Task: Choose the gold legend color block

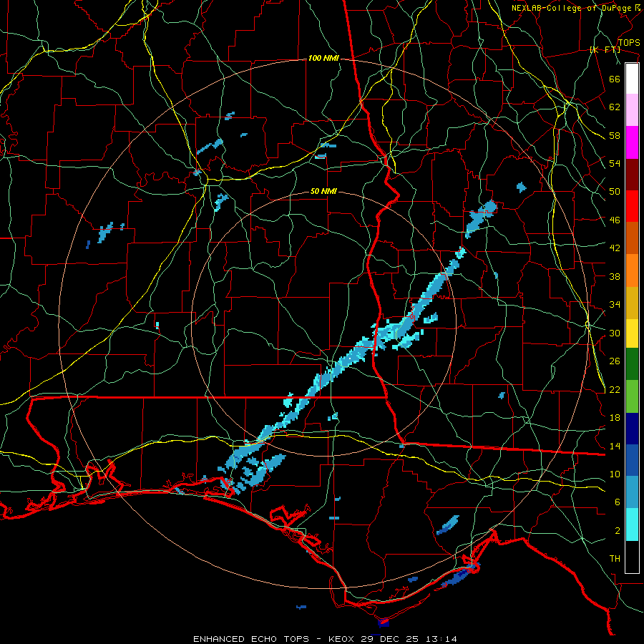Action: tap(632, 302)
